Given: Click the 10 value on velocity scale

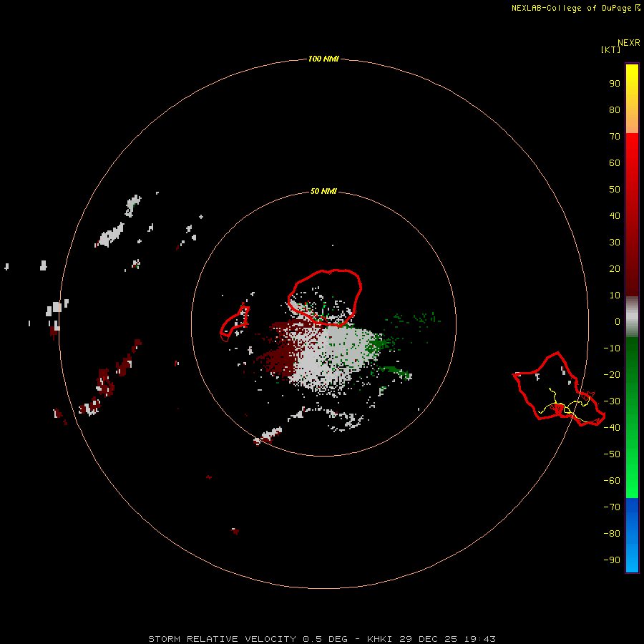Looking at the screenshot, I should click(x=615, y=296).
